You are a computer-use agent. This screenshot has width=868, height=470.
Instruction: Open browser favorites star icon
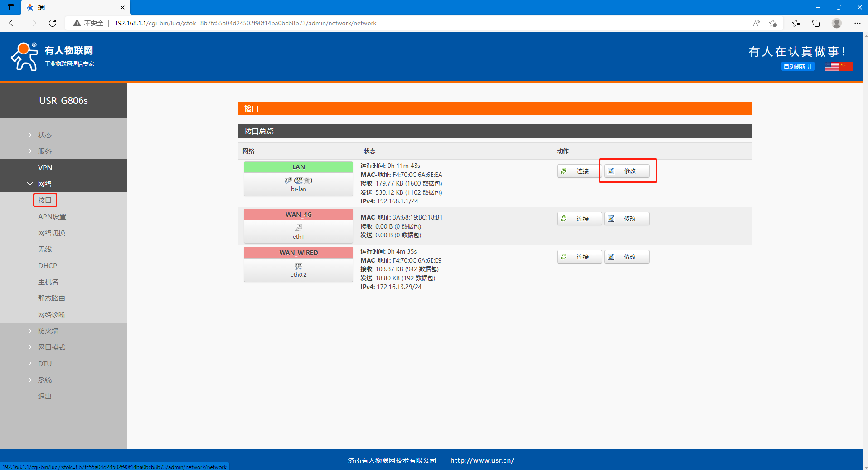click(x=795, y=23)
